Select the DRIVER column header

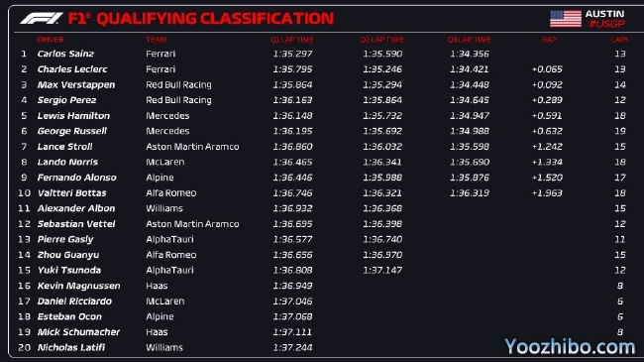51,40
